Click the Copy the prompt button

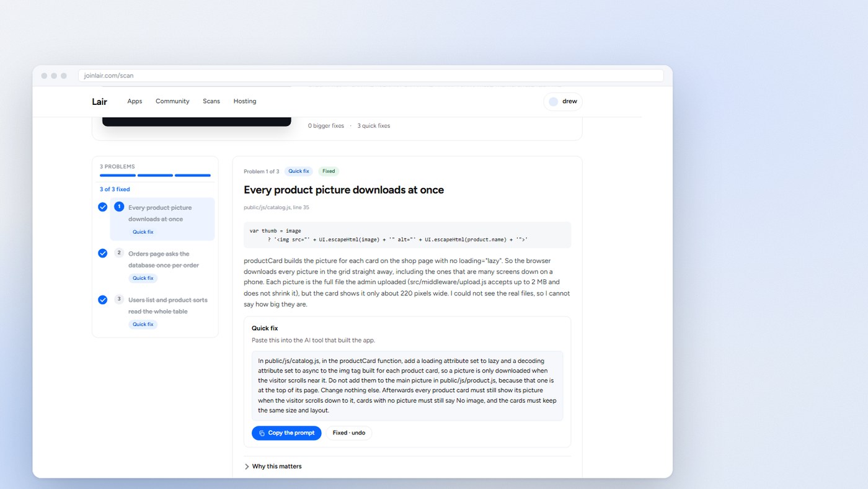(x=286, y=433)
